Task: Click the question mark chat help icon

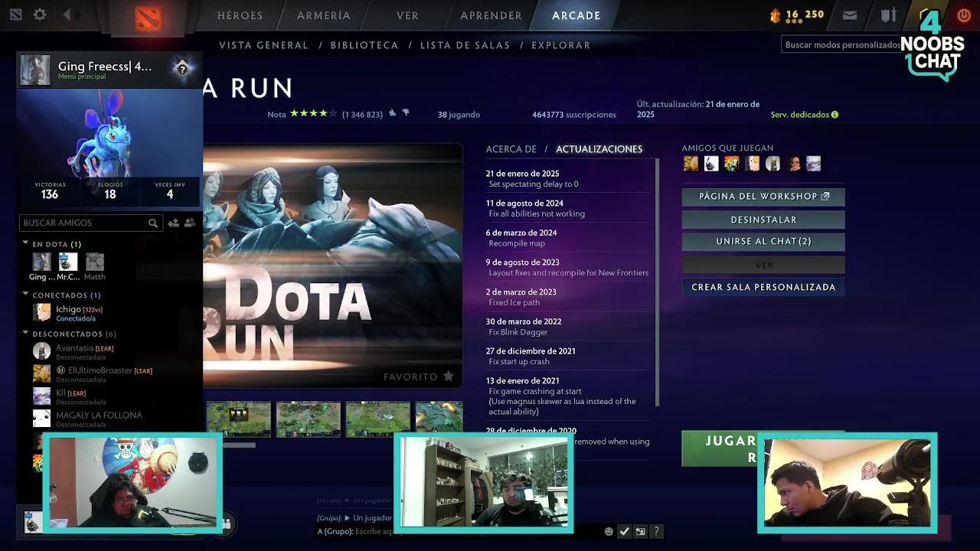Action: click(656, 531)
